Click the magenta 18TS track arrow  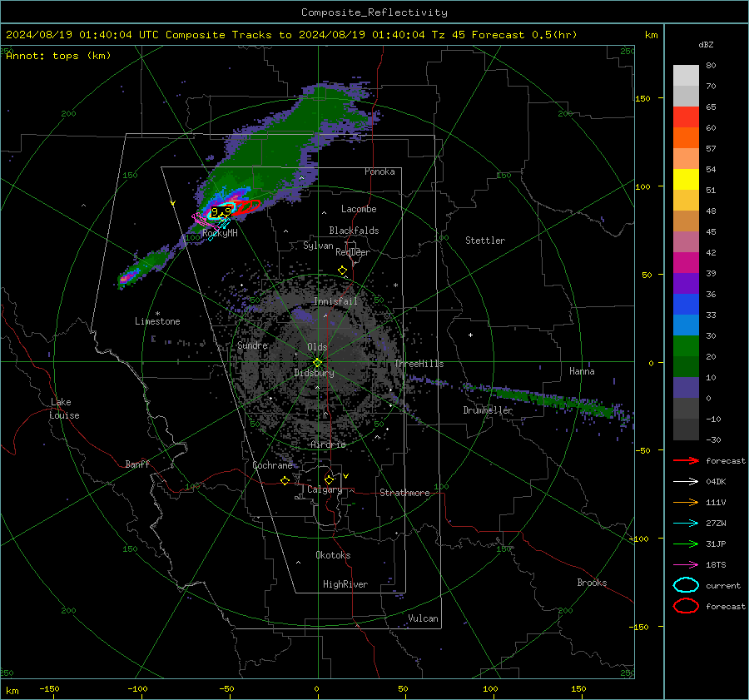point(686,565)
